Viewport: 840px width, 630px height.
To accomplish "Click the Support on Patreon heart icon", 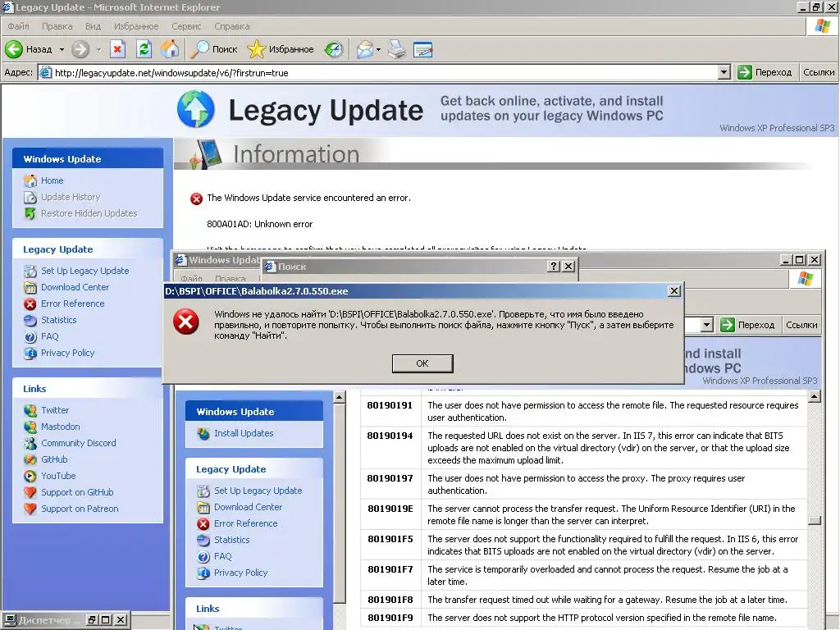I will pyautogui.click(x=30, y=509).
